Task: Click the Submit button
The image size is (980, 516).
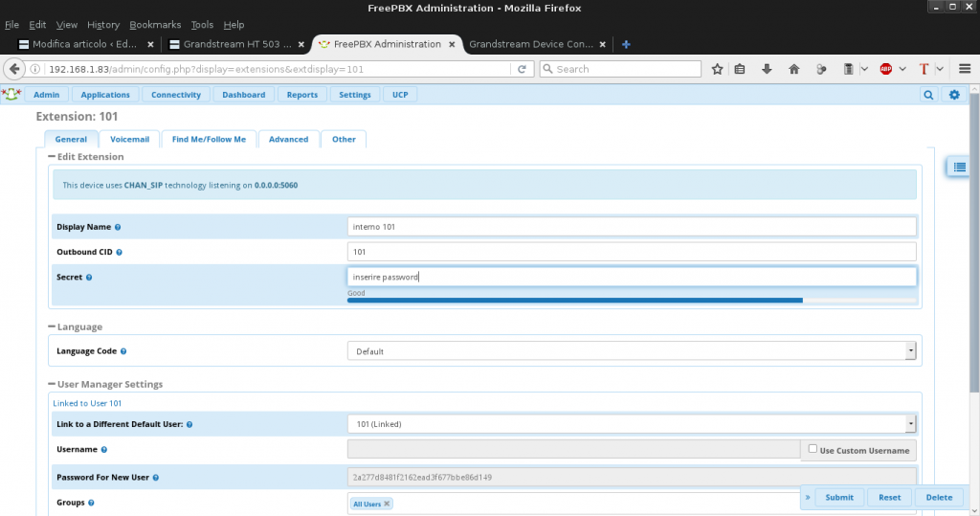Action: [838, 498]
